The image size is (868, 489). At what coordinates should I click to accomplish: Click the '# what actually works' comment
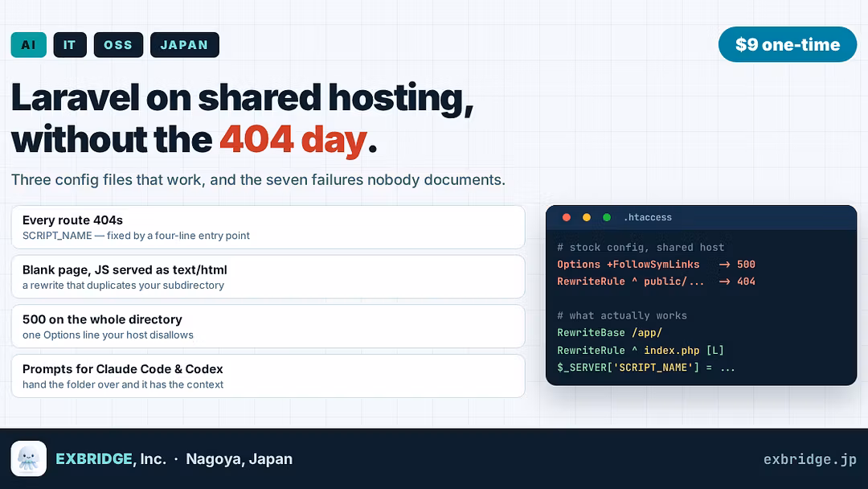[x=621, y=315]
